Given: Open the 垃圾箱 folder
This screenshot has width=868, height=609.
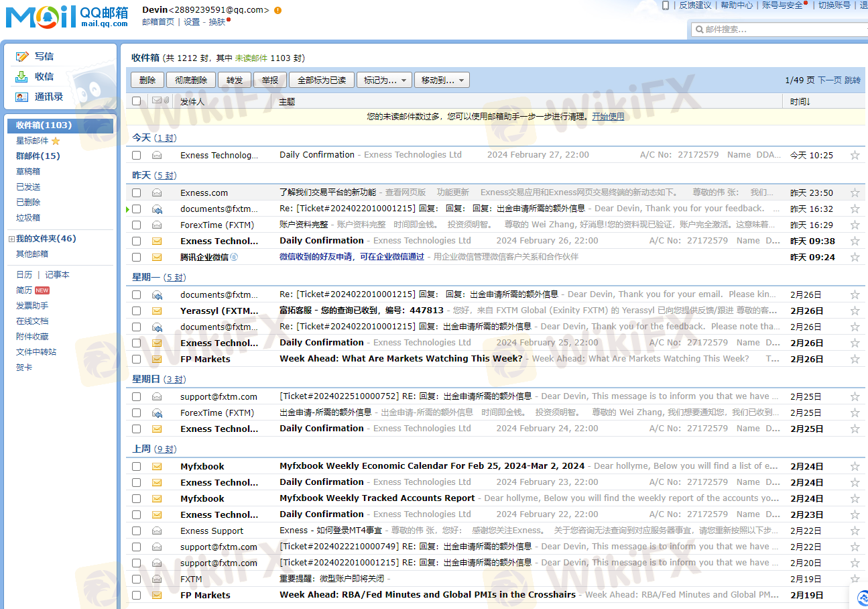Looking at the screenshot, I should pyautogui.click(x=28, y=218).
